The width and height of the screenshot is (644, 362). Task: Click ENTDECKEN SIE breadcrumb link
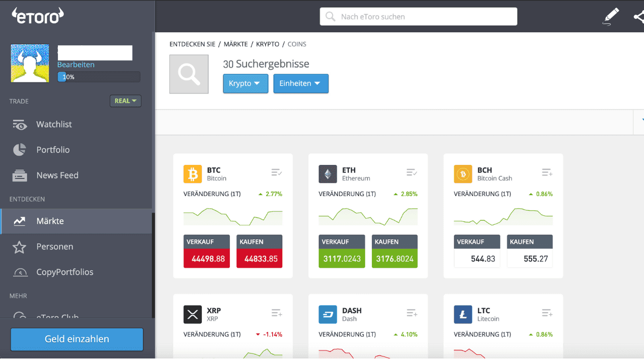[192, 44]
